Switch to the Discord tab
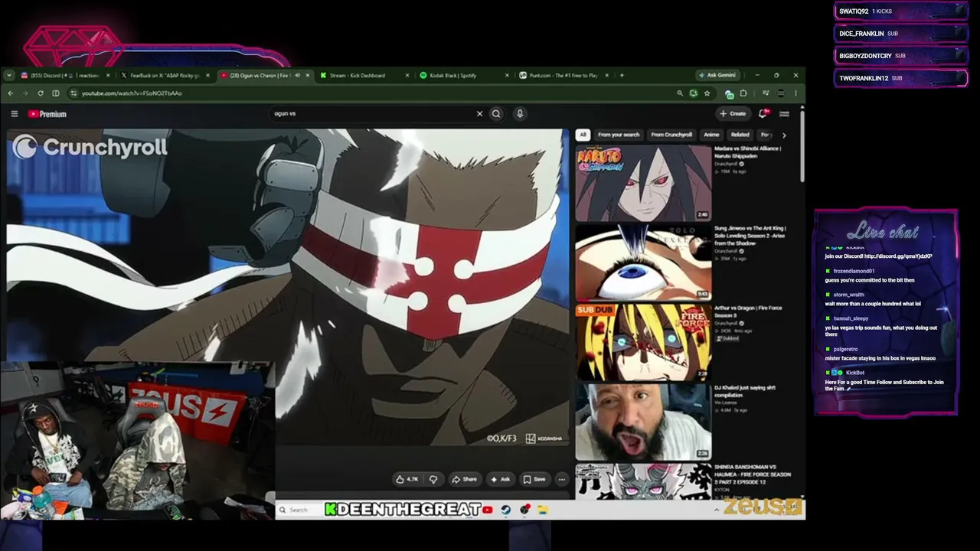Image resolution: width=980 pixels, height=551 pixels. pos(65,76)
